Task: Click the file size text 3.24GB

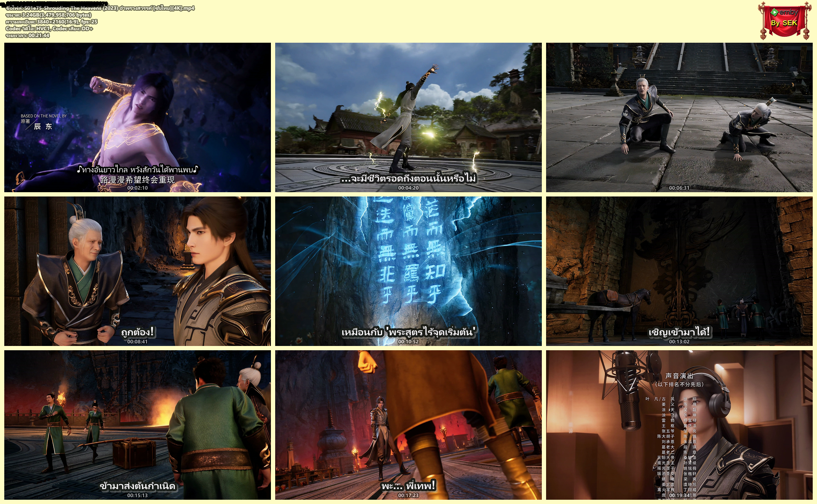Action: (x=48, y=15)
